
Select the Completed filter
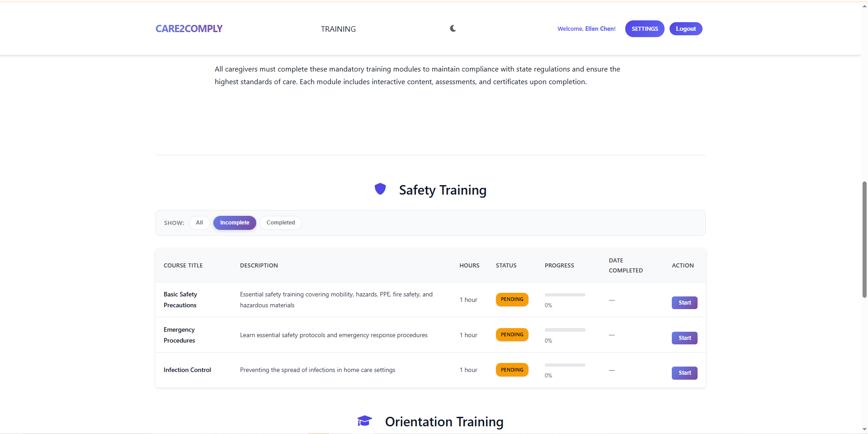(280, 223)
